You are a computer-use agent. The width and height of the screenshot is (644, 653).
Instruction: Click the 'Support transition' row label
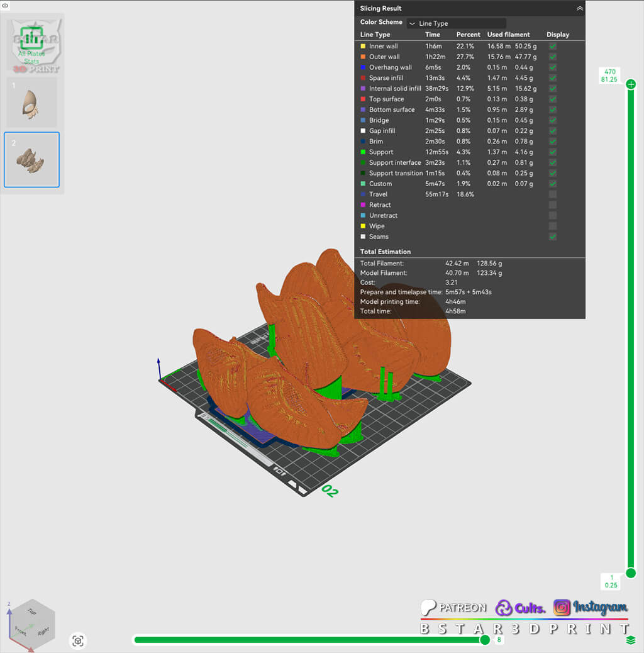pyautogui.click(x=396, y=173)
